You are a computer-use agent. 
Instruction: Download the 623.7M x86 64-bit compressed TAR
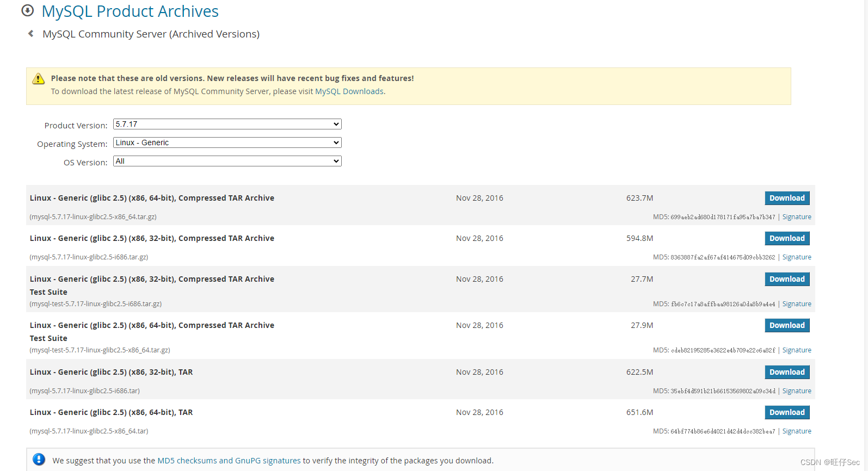tap(787, 198)
